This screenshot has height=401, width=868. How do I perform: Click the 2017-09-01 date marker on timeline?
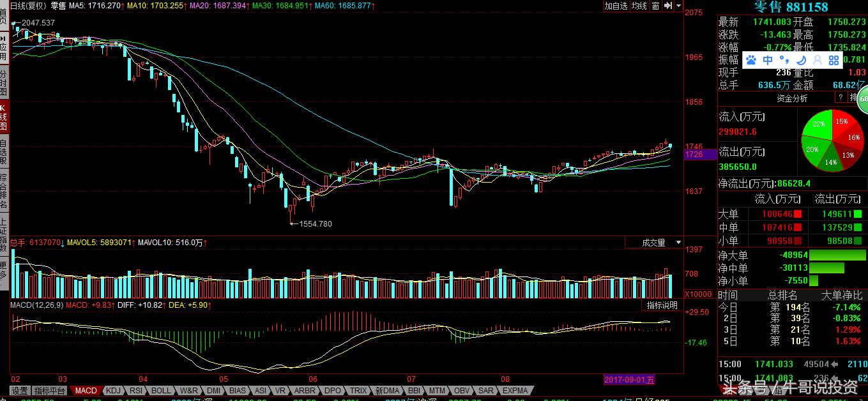click(x=630, y=379)
